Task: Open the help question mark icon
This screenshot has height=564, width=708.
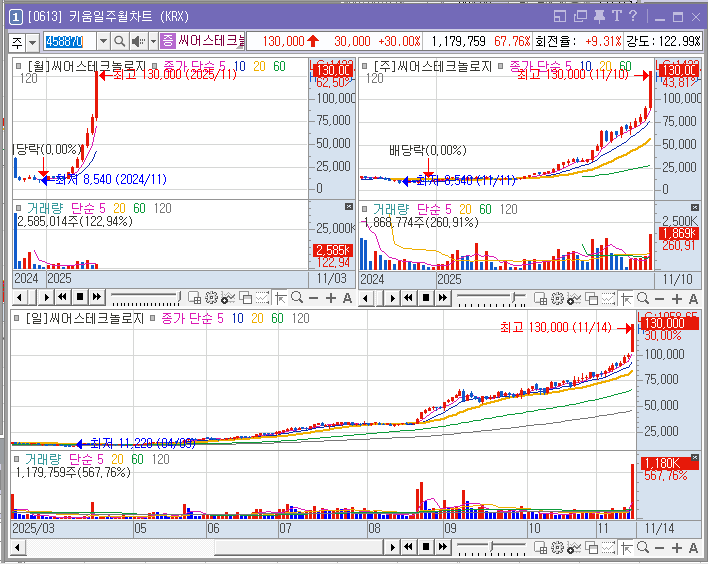Action: [633, 16]
